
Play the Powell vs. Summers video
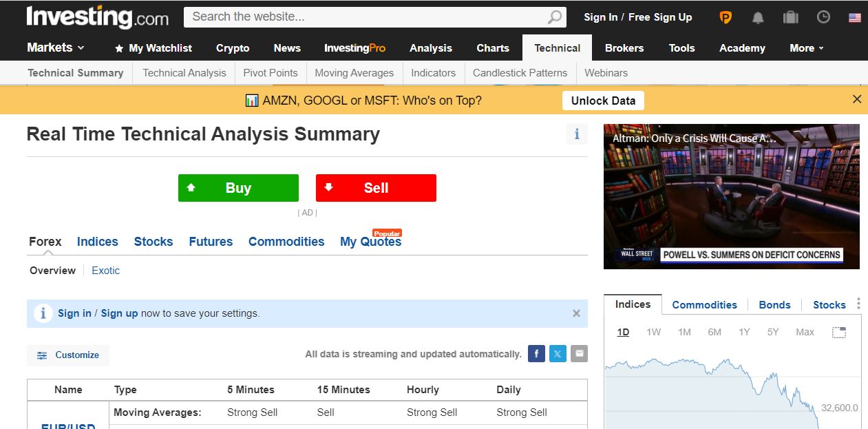point(732,196)
